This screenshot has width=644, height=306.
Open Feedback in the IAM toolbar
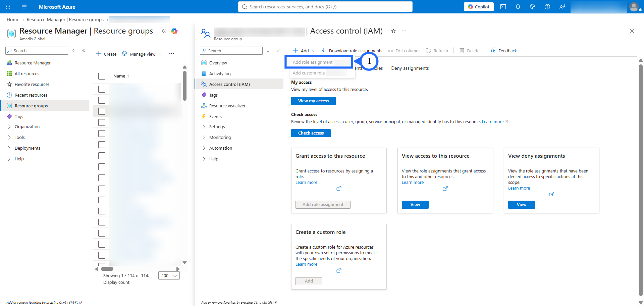503,51
